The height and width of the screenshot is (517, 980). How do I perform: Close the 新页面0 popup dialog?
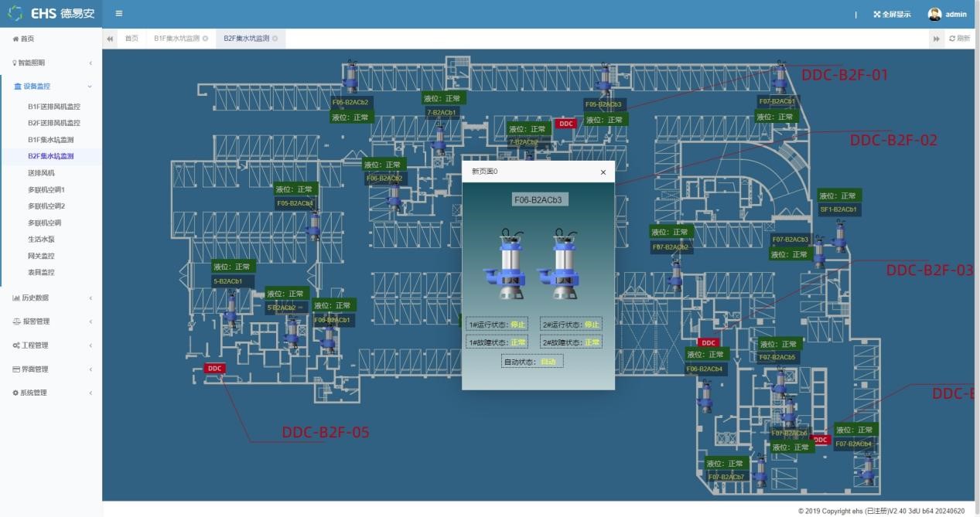pos(603,172)
